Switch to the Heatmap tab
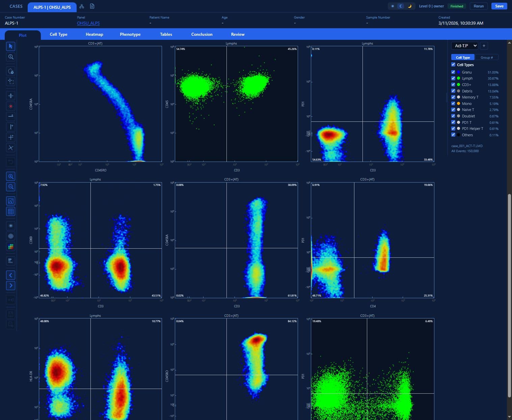This screenshot has width=512, height=420. tap(94, 34)
